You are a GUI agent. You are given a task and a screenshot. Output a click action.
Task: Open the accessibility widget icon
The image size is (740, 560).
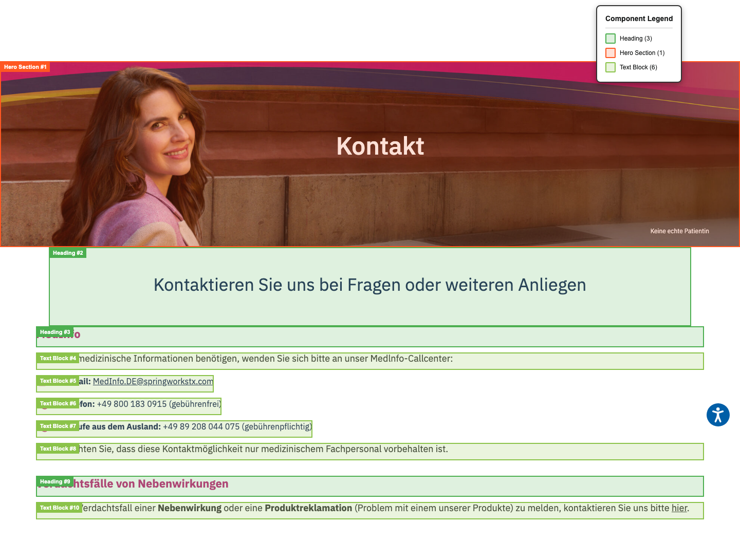[718, 415]
